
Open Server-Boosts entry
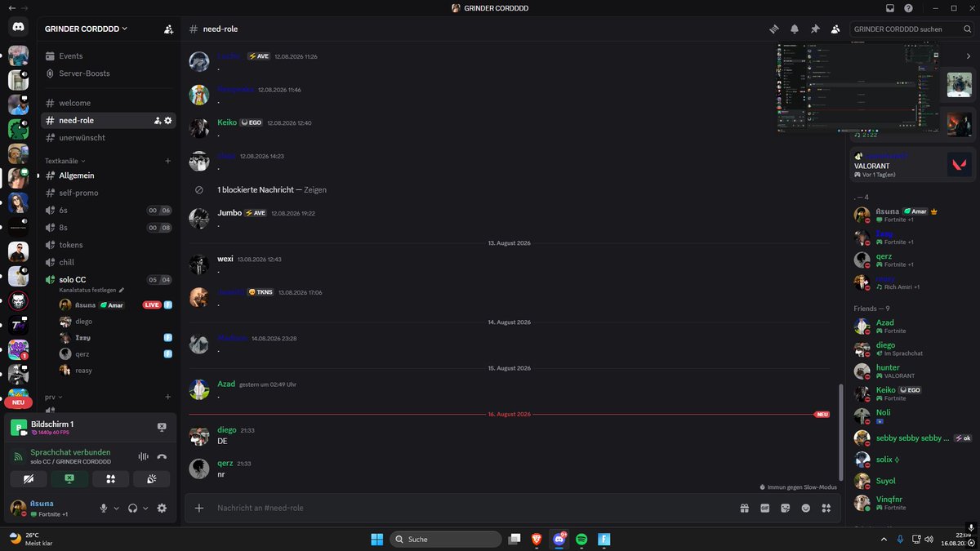[x=109, y=73]
